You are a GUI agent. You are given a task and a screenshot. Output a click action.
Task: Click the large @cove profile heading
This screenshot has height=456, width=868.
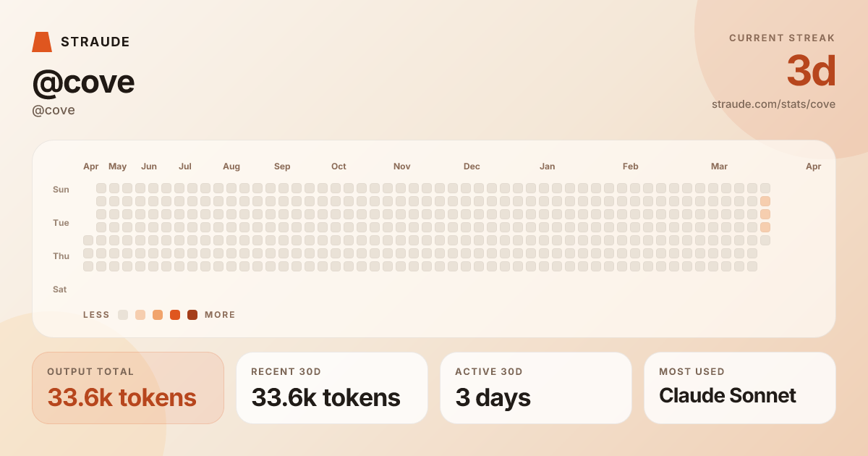point(83,82)
